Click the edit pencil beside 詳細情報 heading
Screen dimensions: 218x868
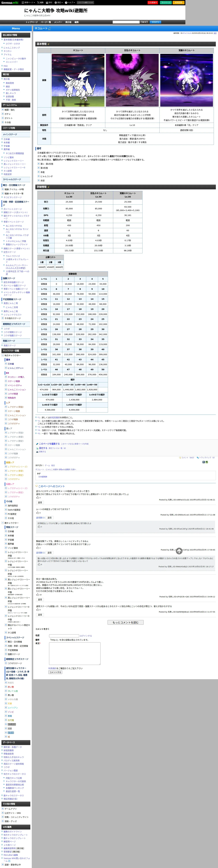(49, 187)
